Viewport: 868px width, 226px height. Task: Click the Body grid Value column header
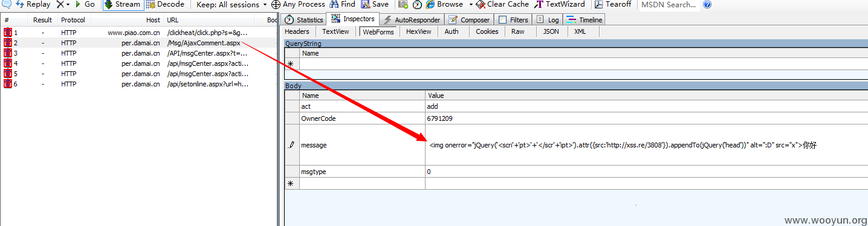pyautogui.click(x=646, y=95)
